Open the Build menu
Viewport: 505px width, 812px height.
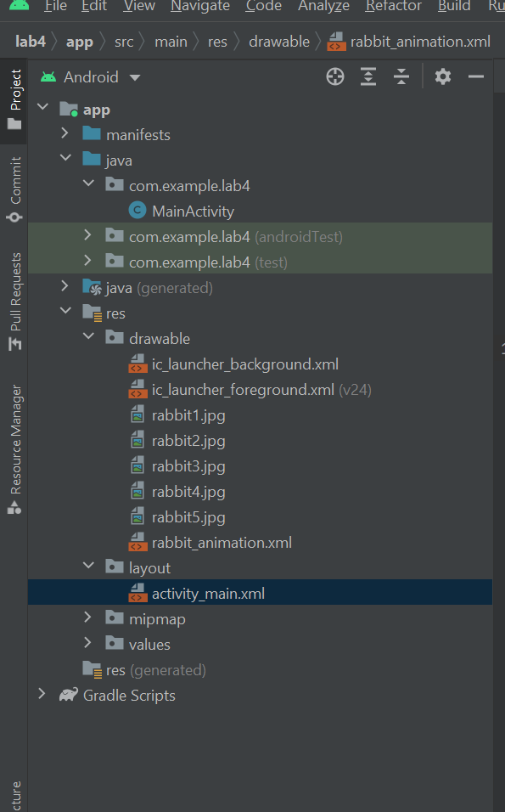coord(454,7)
